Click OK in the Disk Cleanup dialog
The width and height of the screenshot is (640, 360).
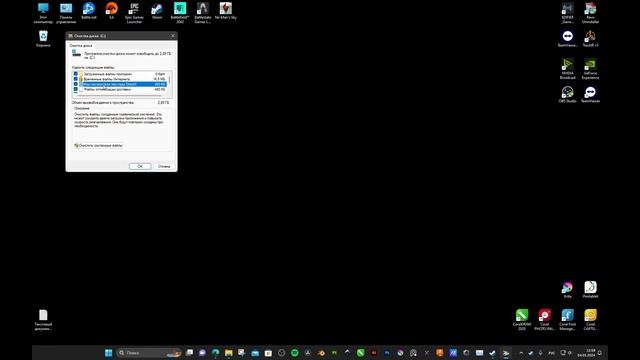(140, 166)
